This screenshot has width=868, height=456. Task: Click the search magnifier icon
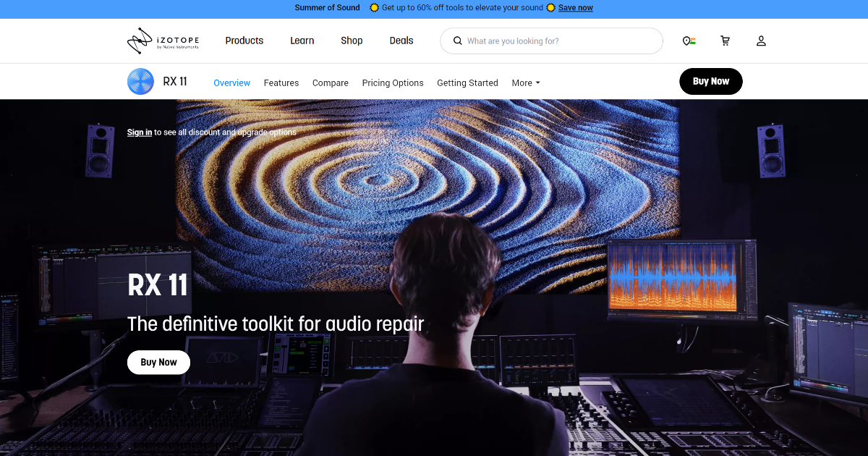coord(457,41)
